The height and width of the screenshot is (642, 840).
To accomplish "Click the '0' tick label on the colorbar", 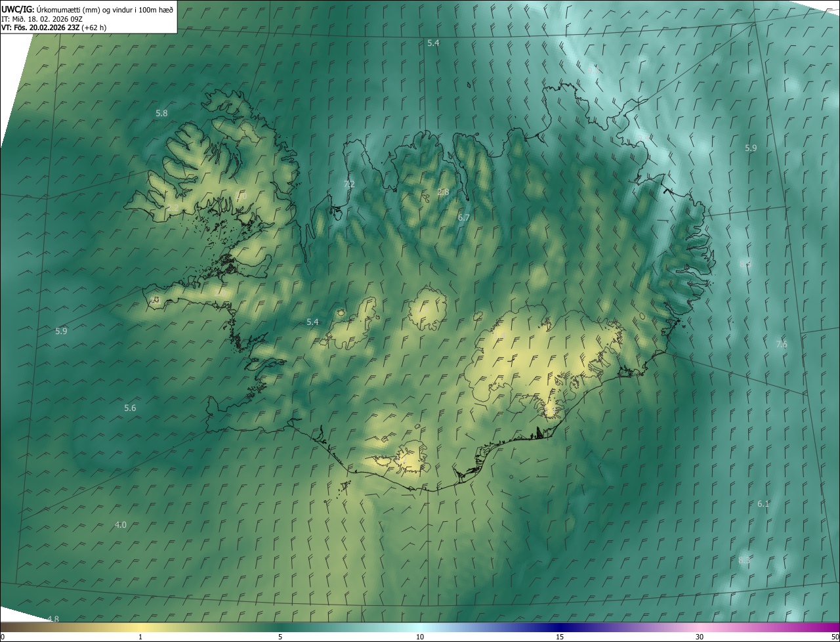I will (x=2, y=637).
